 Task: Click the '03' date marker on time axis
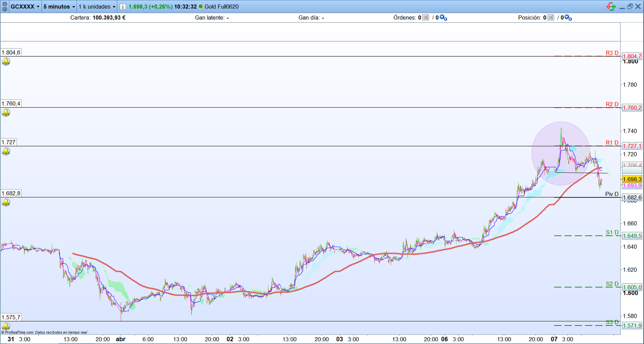(340, 339)
